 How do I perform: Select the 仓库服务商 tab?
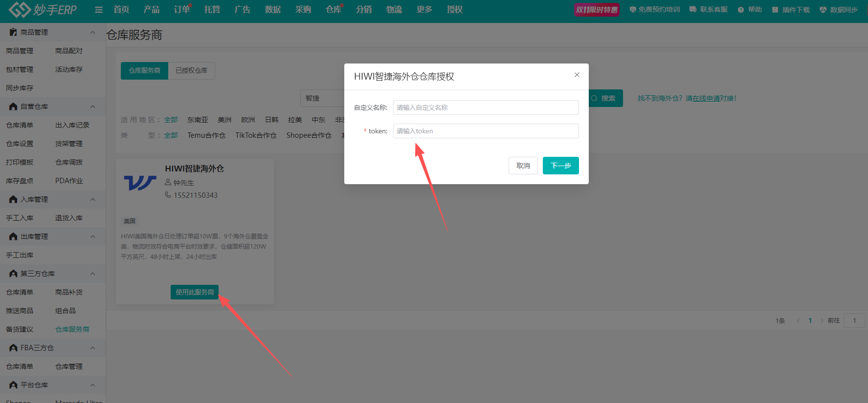click(x=144, y=70)
